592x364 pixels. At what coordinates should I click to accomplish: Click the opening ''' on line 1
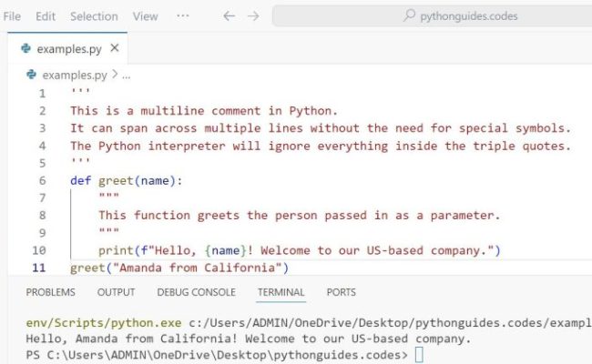pyautogui.click(x=80, y=90)
